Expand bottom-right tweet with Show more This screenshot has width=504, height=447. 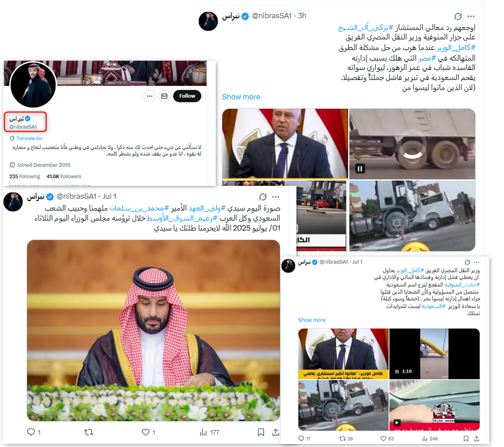tap(312, 320)
